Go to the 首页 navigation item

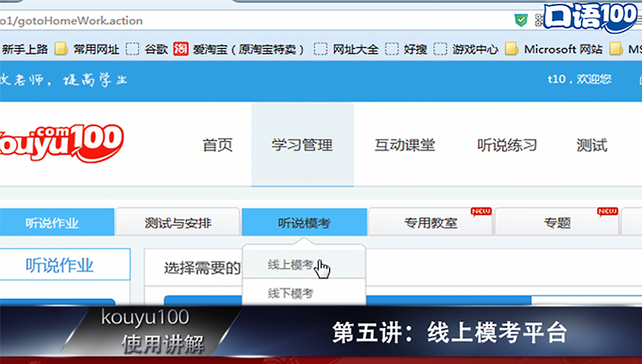217,145
